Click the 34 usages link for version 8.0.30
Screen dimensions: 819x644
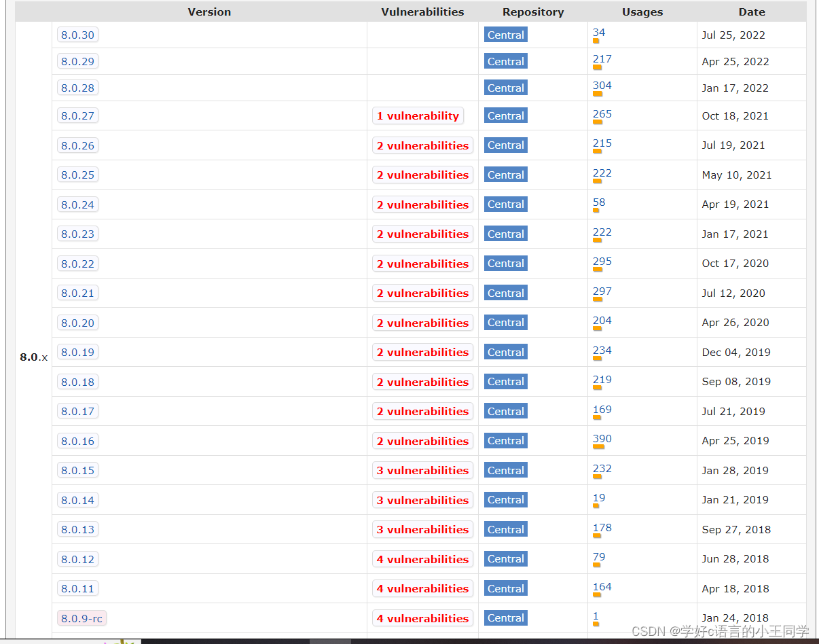click(598, 32)
